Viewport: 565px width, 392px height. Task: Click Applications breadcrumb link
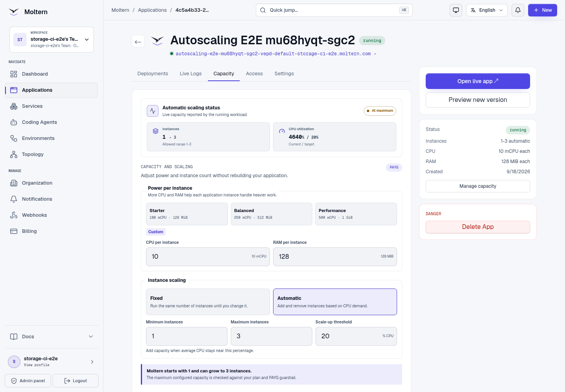(152, 10)
